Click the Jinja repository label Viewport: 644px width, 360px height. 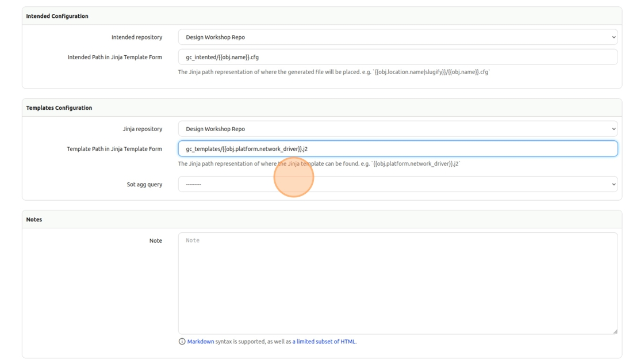(143, 129)
